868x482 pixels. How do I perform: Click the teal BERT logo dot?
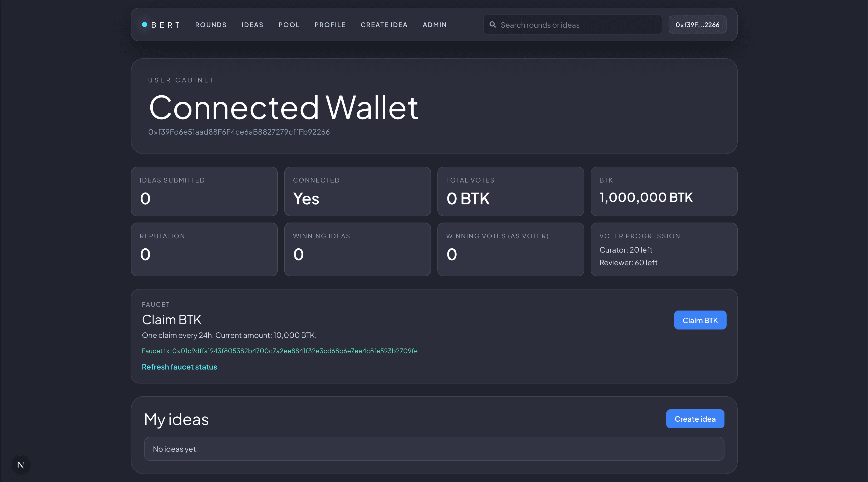tap(145, 24)
